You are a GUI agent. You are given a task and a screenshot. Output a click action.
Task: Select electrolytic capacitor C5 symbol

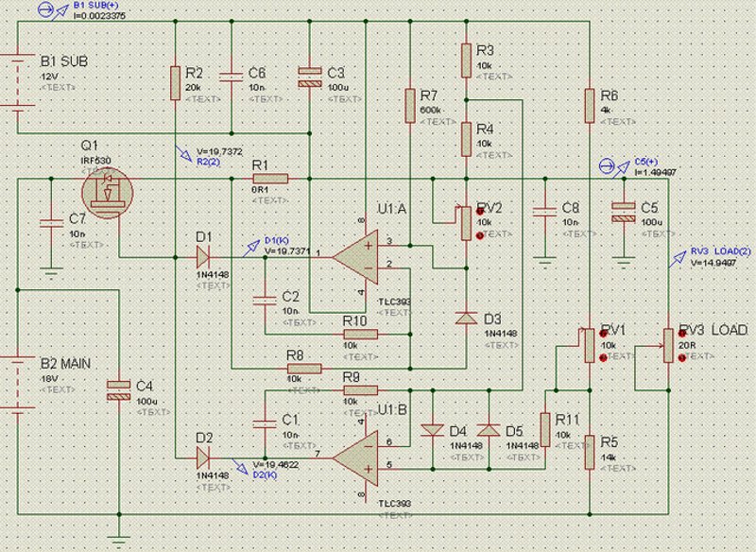tap(624, 212)
